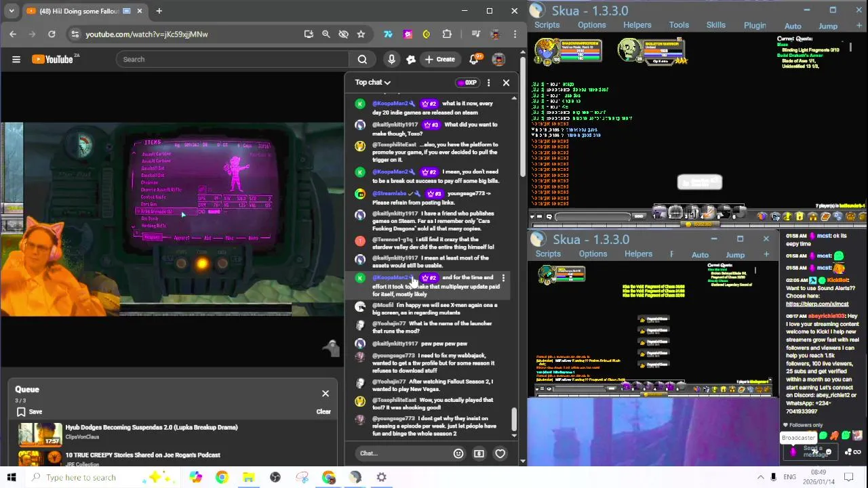Open Chrome media control icon
Viewport: 868px width, 488px height.
[x=476, y=34]
